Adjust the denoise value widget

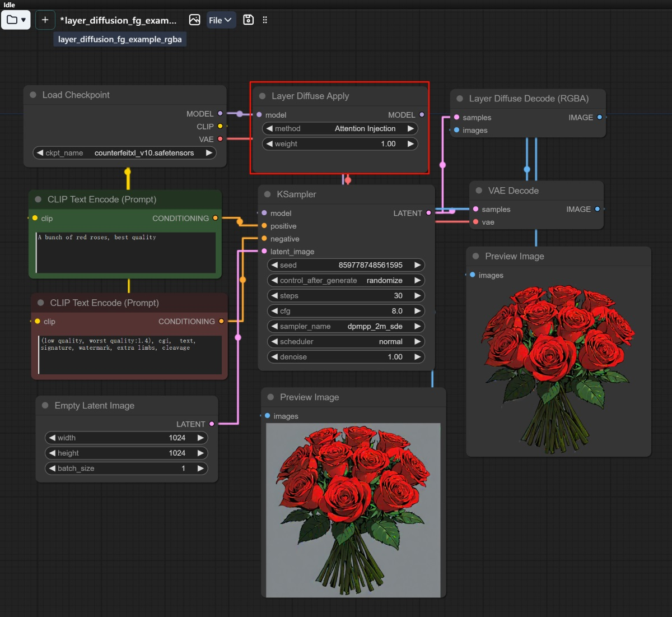pos(346,357)
